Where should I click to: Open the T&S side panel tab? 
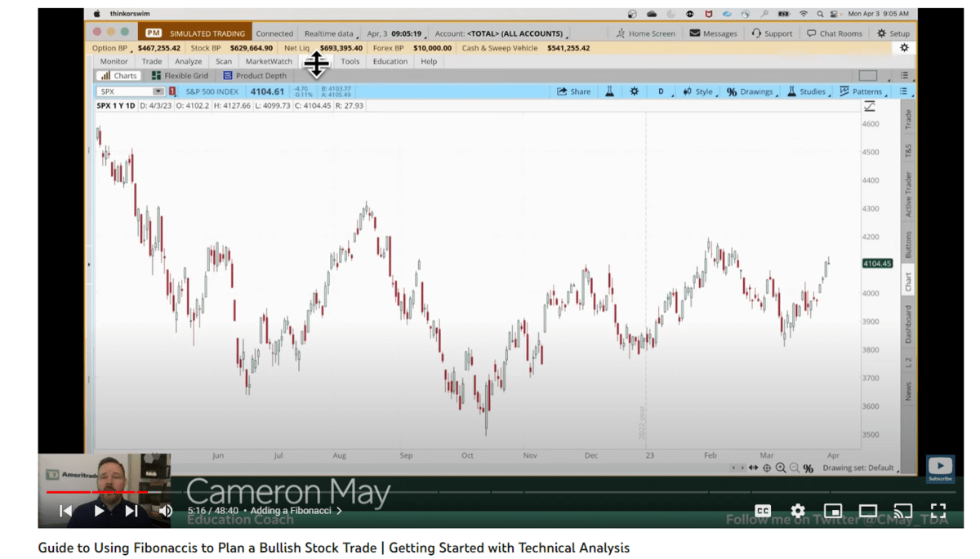908,152
